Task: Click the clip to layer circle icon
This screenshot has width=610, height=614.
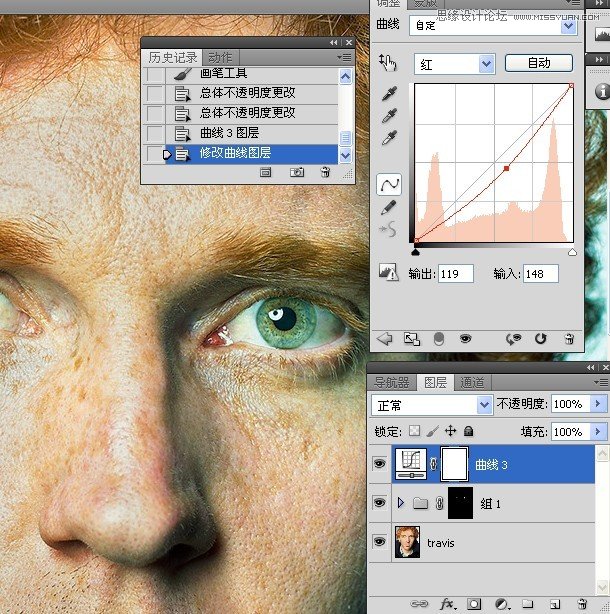Action: [x=439, y=339]
